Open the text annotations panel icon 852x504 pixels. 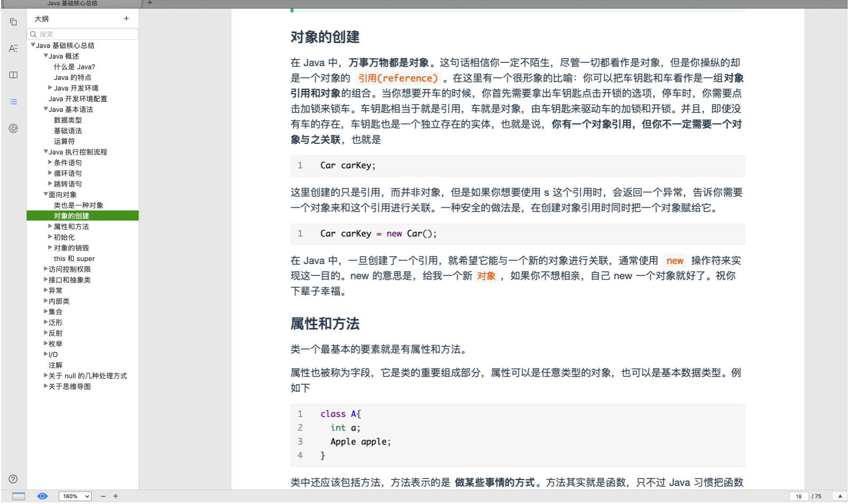click(x=13, y=48)
